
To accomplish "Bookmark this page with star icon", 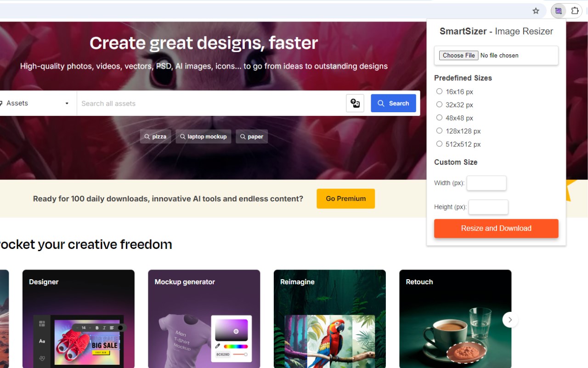I will (536, 11).
